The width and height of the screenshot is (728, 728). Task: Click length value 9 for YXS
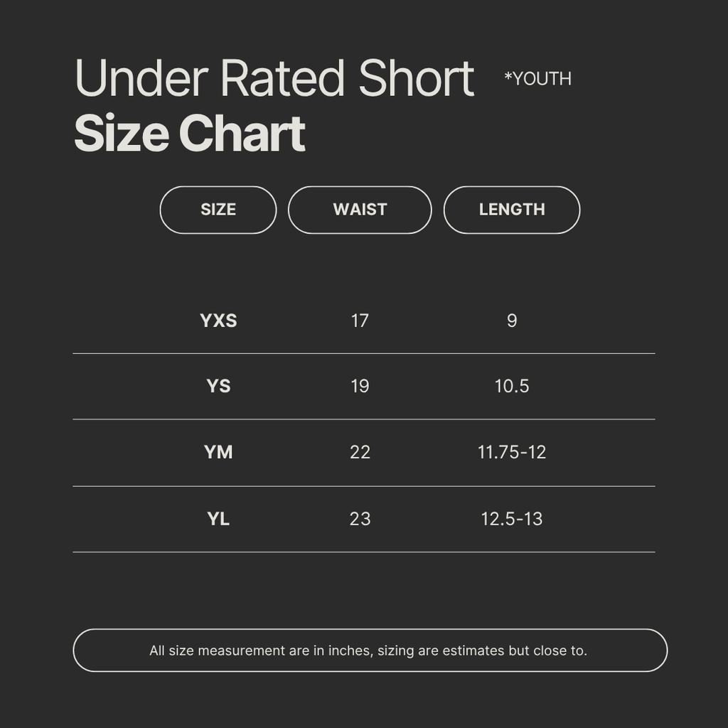[512, 321]
